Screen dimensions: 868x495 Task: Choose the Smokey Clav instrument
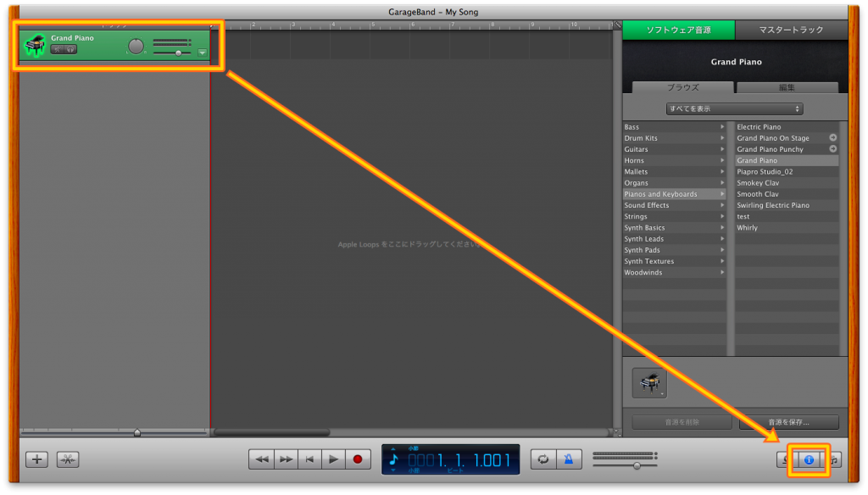(x=787, y=183)
